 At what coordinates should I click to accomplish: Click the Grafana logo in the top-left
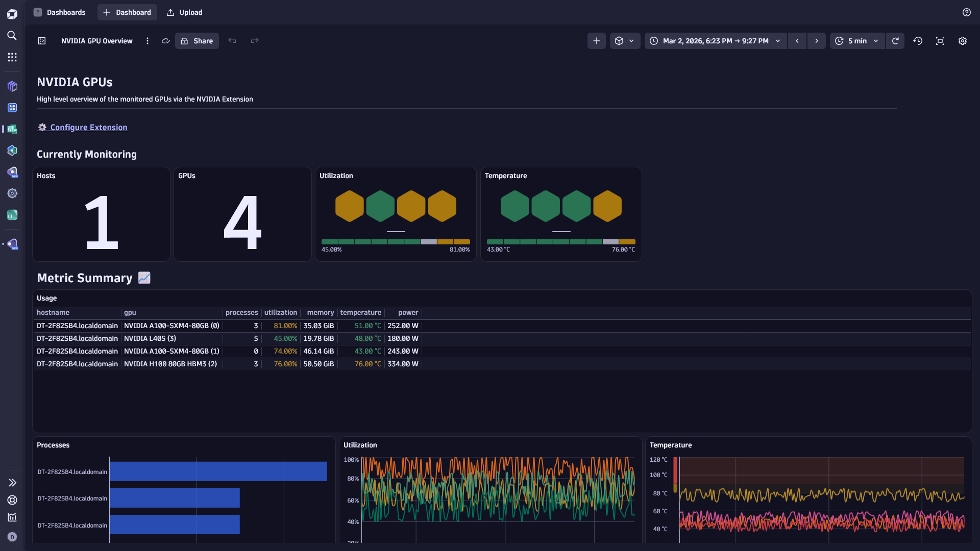[x=12, y=14]
